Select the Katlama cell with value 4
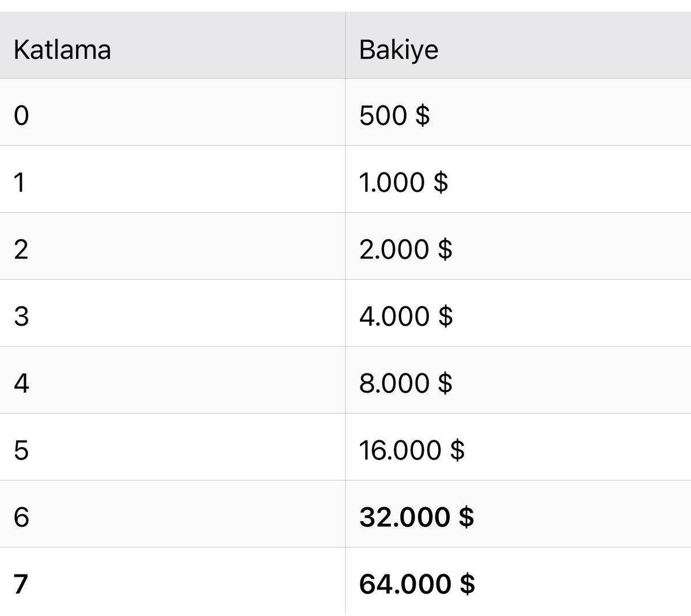The width and height of the screenshot is (691, 616). 173,380
